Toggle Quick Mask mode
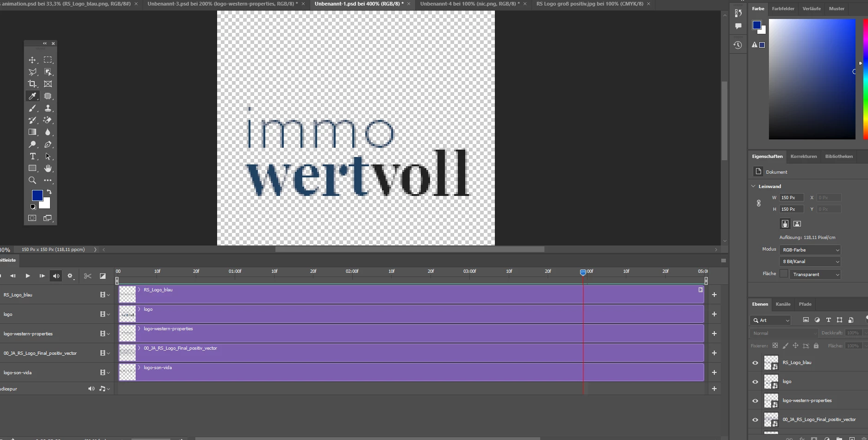Image resolution: width=868 pixels, height=440 pixels. (32, 218)
